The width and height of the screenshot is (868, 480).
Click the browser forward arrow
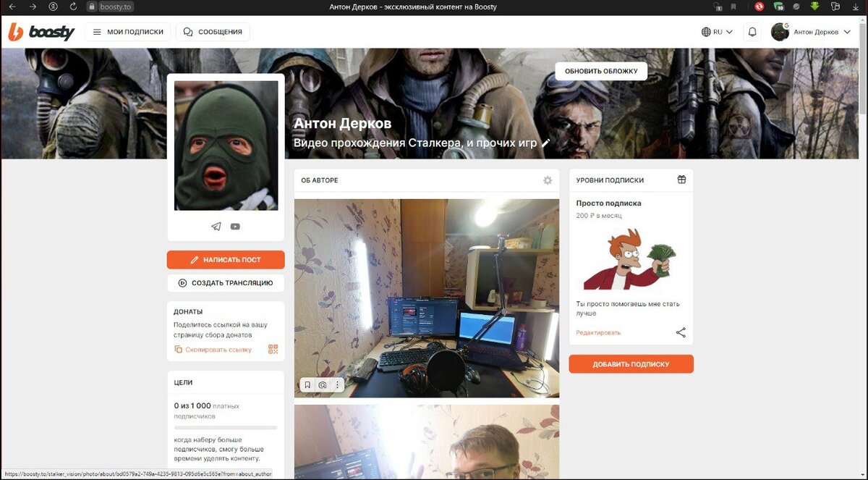click(33, 7)
